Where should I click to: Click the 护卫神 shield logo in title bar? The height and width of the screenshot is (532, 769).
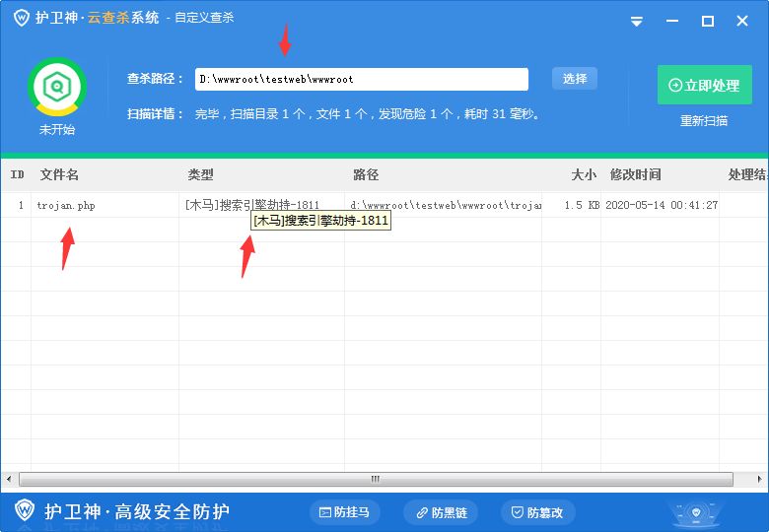coord(20,19)
